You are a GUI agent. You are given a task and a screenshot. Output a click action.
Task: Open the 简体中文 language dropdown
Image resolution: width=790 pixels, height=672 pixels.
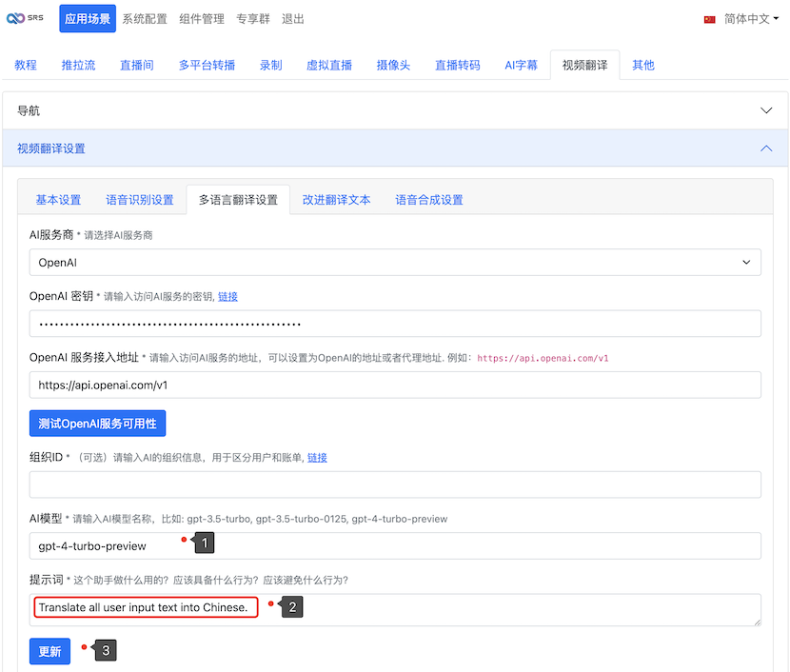750,19
